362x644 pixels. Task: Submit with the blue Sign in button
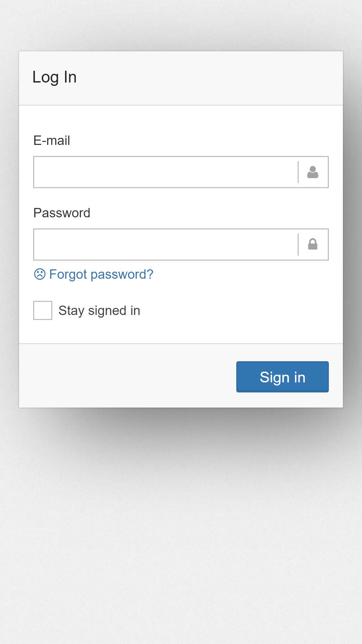tap(282, 377)
